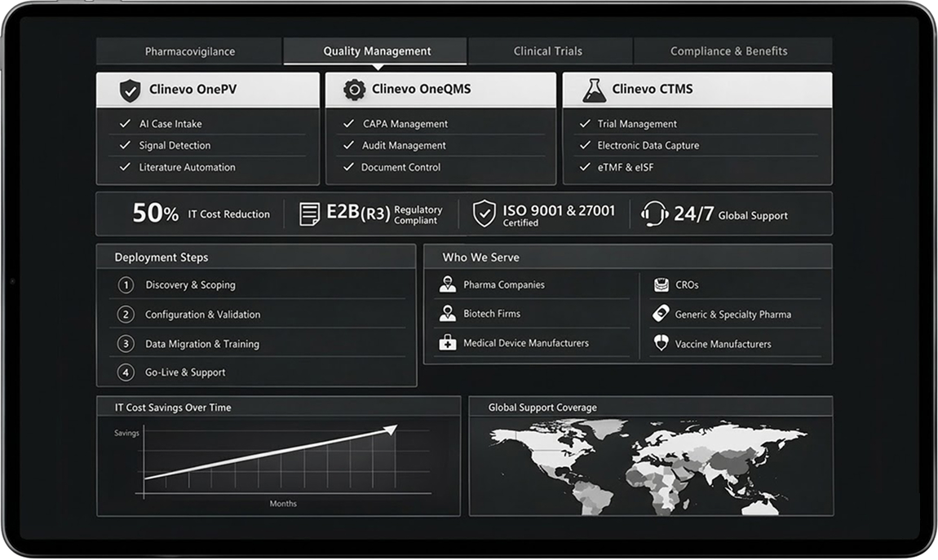Viewport: 938px width, 560px height.
Task: Click the Clinevo CTMS flask icon
Action: (594, 90)
